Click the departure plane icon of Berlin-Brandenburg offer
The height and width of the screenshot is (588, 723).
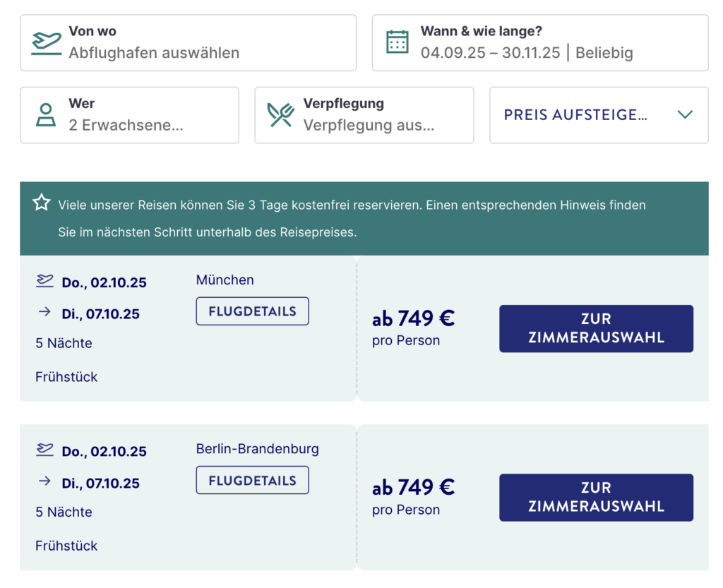click(44, 450)
